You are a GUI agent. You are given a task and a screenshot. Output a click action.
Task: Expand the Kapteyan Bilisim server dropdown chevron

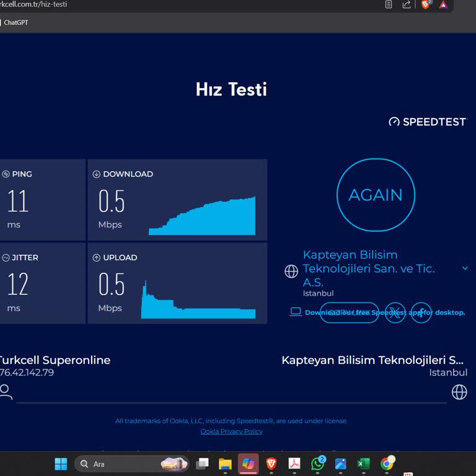[x=465, y=268]
